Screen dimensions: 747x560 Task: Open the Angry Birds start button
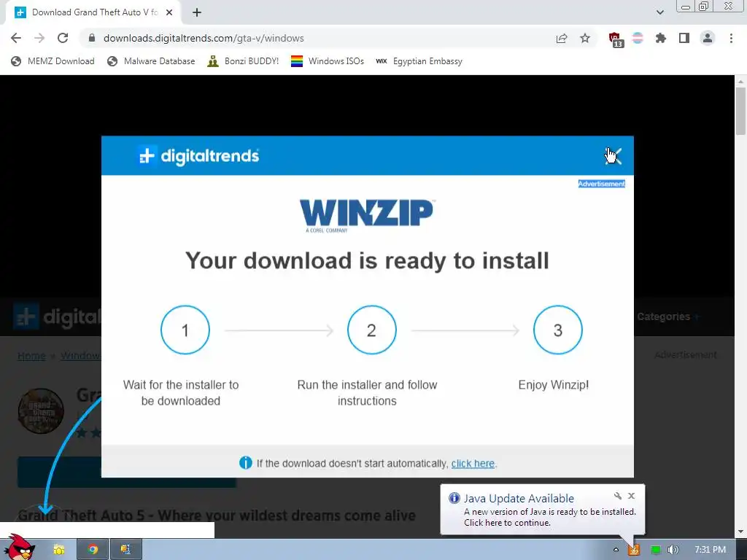coord(19,548)
